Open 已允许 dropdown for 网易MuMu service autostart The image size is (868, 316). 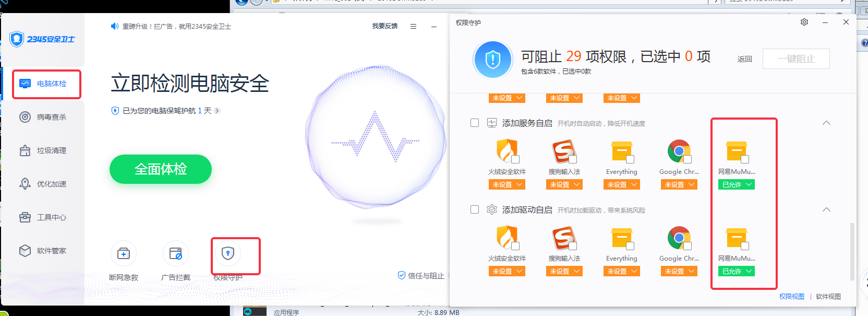(737, 184)
